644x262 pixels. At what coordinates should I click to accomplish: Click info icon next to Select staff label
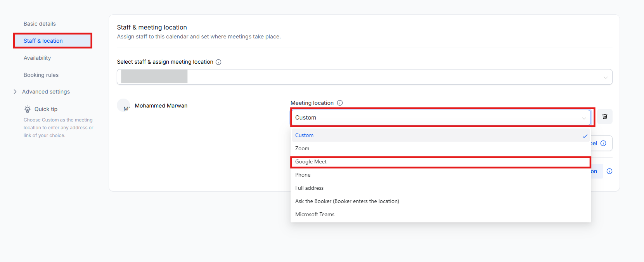pos(218,62)
